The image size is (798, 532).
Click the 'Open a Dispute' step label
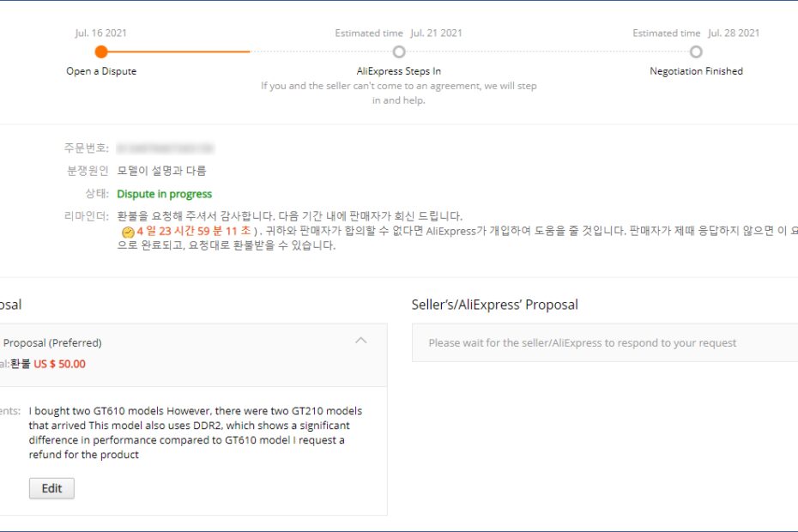pyautogui.click(x=101, y=71)
